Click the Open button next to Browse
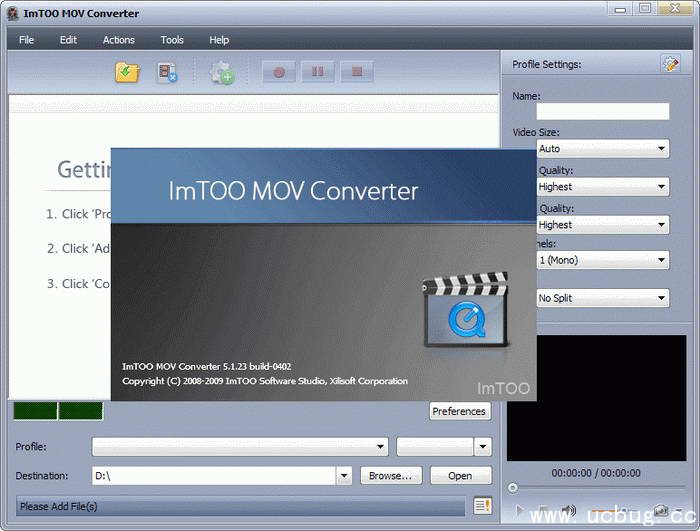 (460, 476)
